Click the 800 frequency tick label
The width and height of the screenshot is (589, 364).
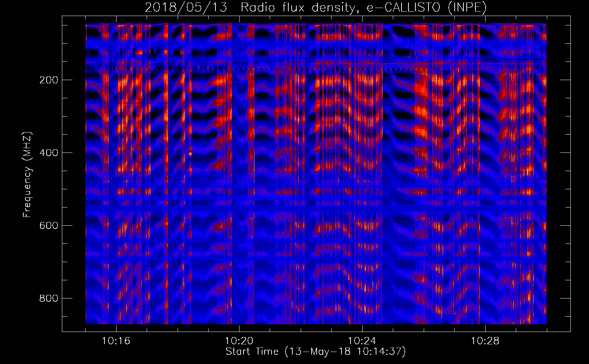coord(49,298)
